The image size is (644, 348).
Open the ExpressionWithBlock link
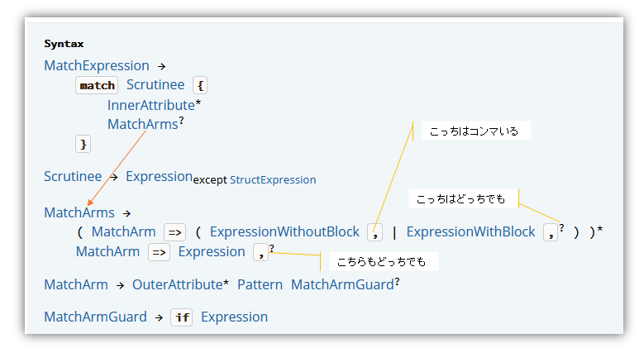tap(470, 232)
